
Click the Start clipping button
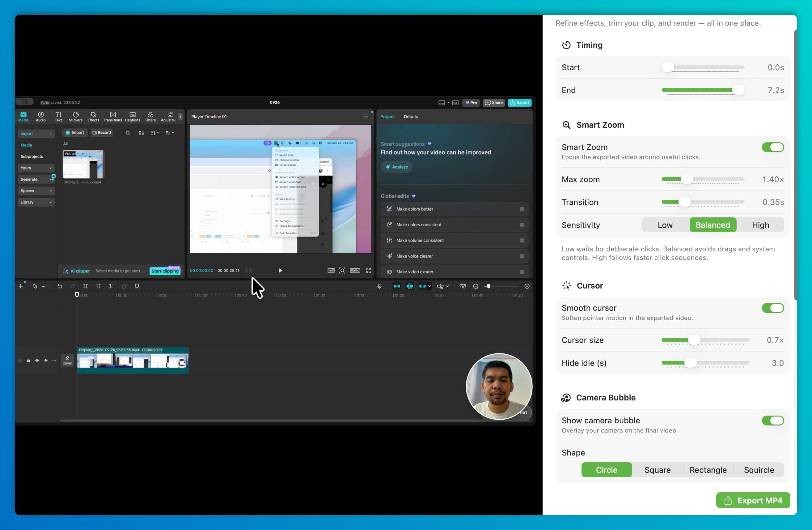(165, 271)
